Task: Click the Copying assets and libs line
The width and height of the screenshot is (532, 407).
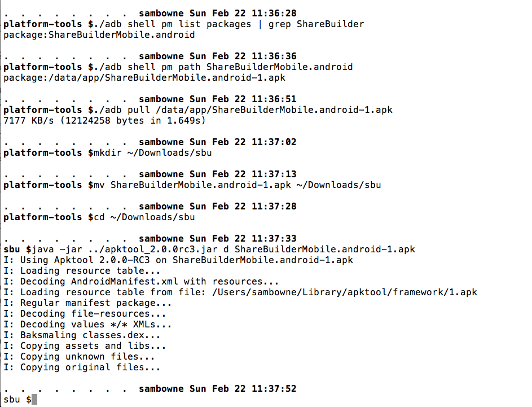Action: 85,346
